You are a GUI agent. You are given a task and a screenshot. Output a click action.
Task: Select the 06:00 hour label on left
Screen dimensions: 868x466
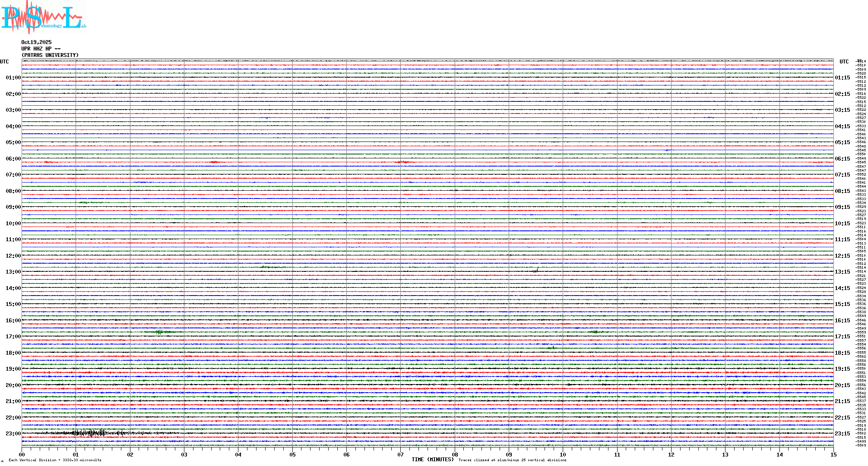[x=13, y=159]
